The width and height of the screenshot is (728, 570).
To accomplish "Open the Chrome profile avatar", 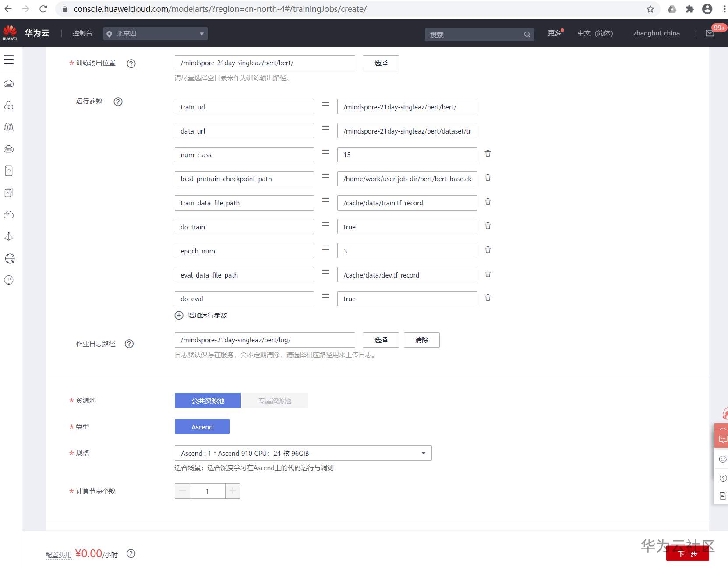I will pos(707,9).
